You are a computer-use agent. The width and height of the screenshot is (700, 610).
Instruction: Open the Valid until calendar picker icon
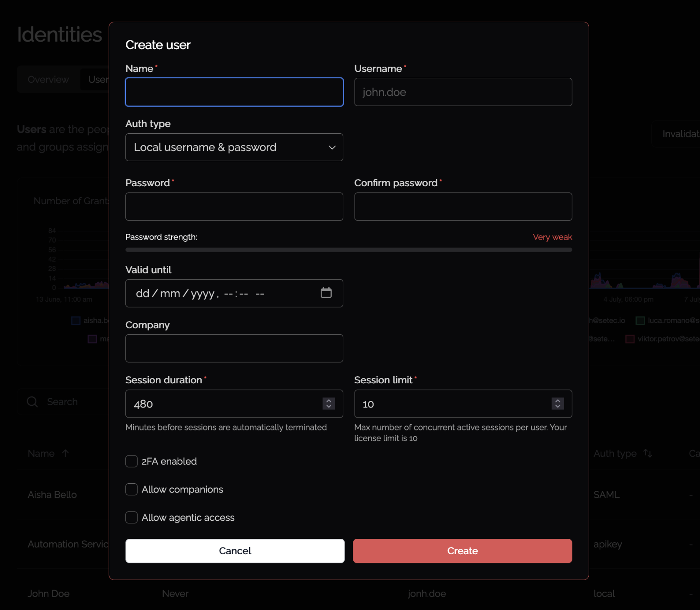(326, 293)
